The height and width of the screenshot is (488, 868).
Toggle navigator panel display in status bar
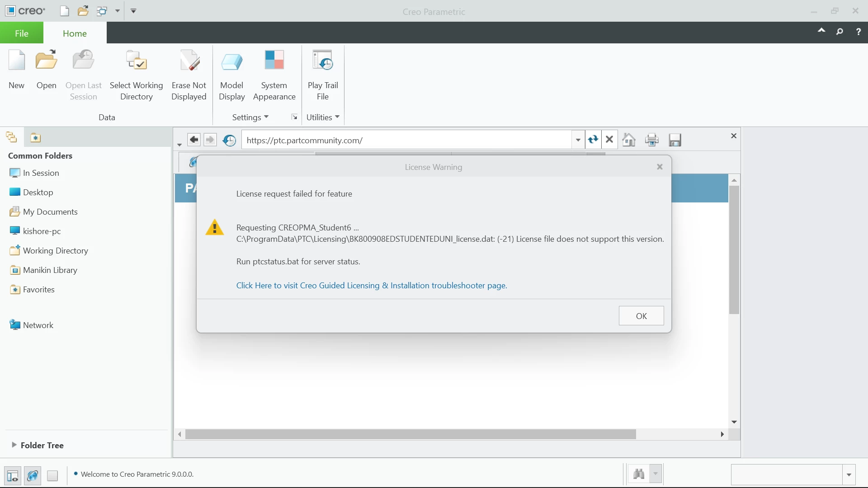click(13, 476)
